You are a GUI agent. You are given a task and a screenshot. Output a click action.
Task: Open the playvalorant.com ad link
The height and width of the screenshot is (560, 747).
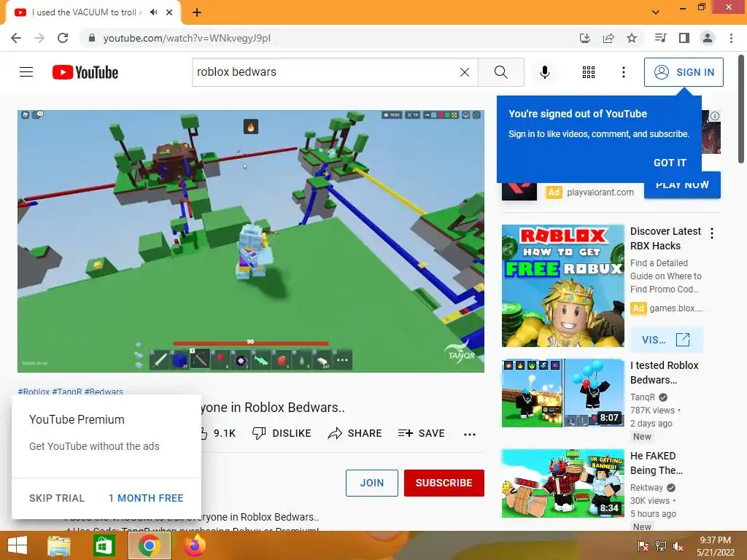coord(600,192)
